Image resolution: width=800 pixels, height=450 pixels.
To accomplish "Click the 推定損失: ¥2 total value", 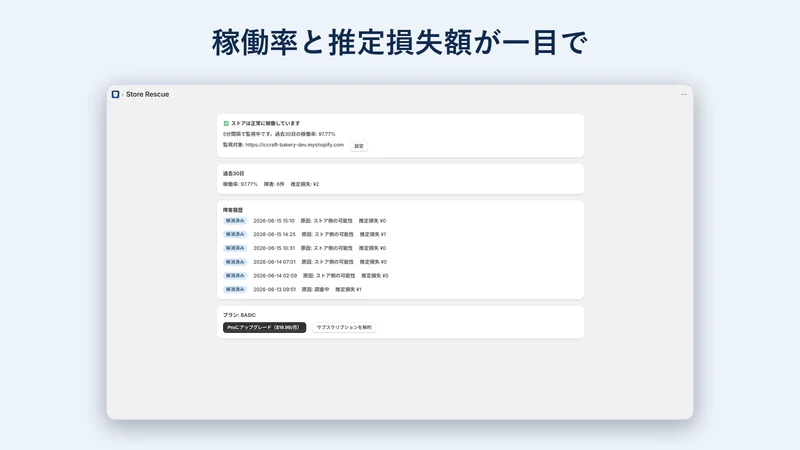I will (x=305, y=184).
